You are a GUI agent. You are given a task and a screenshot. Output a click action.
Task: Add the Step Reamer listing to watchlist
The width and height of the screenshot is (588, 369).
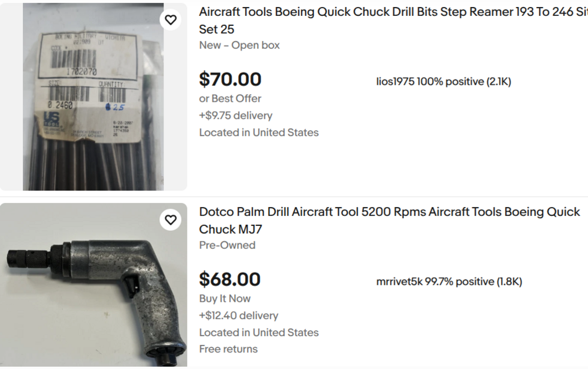point(171,20)
